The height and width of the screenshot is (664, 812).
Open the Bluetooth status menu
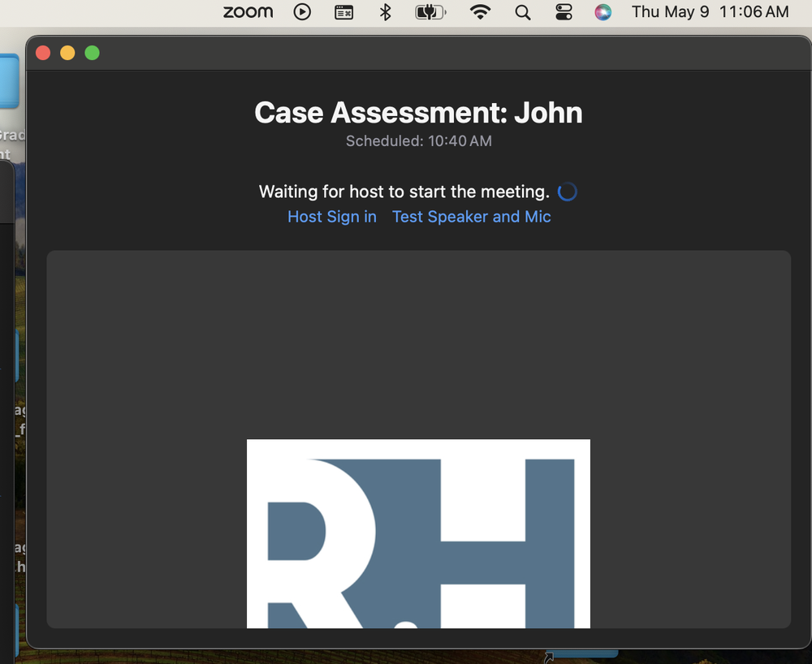click(386, 12)
